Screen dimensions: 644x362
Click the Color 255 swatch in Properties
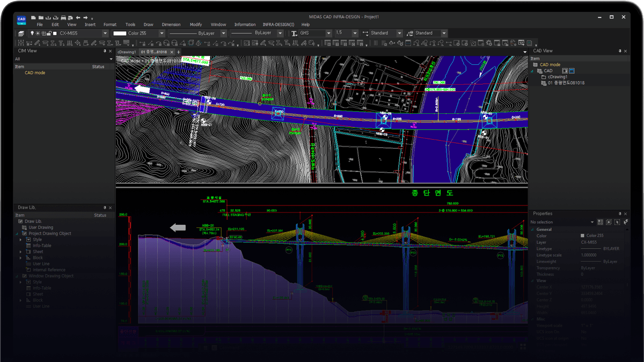point(582,235)
